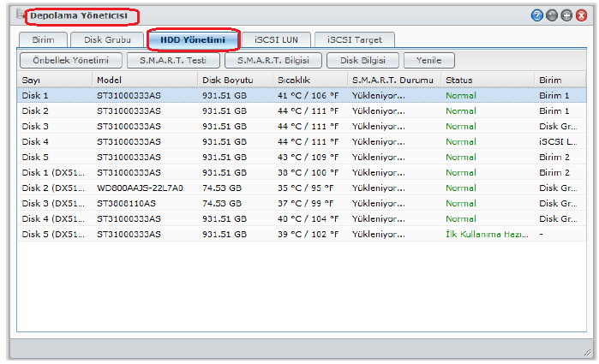Go to the iSCSI LUN tab
Screen dimensions: 599x364
pyautogui.click(x=277, y=40)
